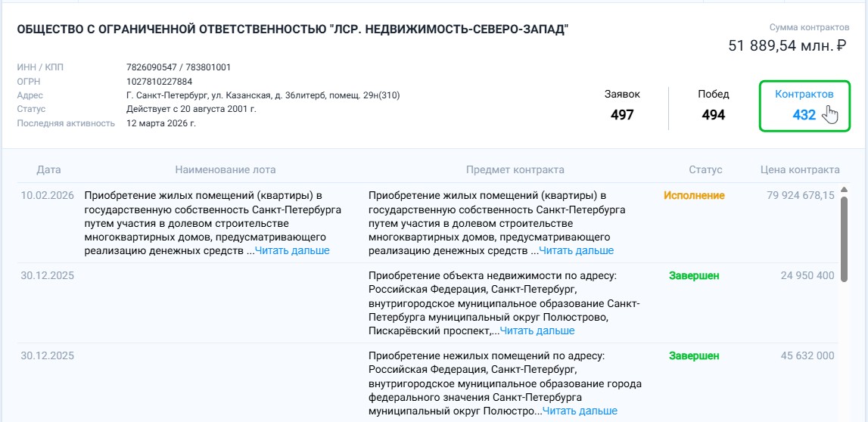Click the company name ЛСР. НЕДВИЖИМОСТЬ-СЕВЕРО-ЗАПАД
This screenshot has height=422, width=868.
pyautogui.click(x=293, y=29)
